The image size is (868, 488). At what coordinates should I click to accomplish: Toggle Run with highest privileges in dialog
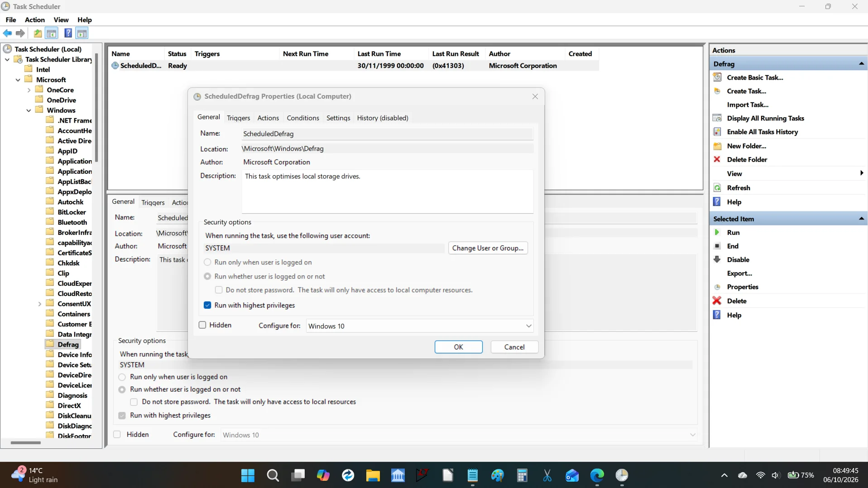[x=207, y=305]
